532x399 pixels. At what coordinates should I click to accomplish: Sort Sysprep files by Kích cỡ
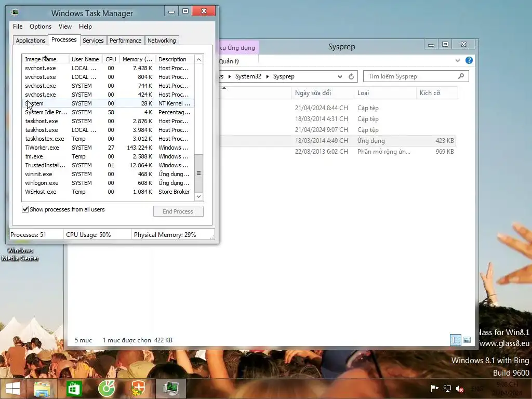(437, 93)
